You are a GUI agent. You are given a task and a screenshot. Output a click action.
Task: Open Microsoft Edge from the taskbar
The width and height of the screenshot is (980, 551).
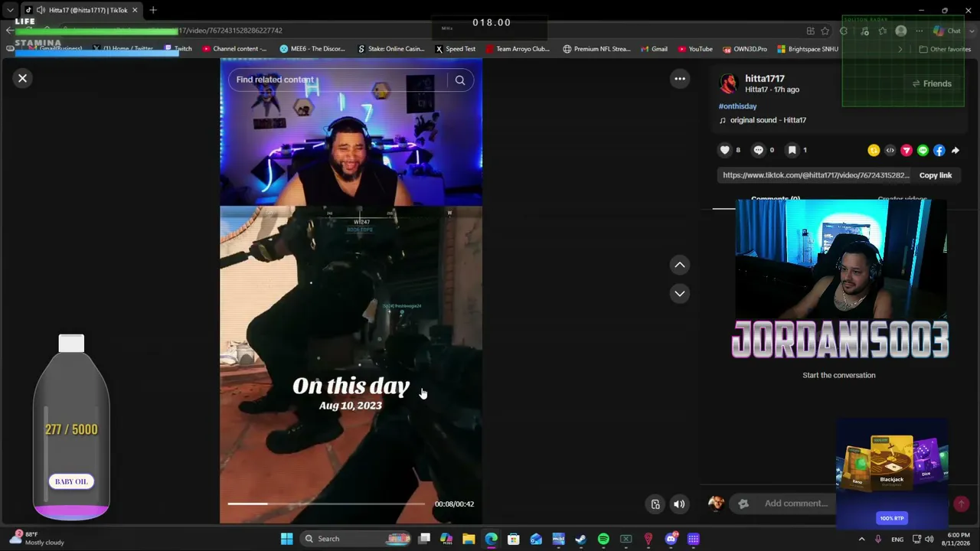[491, 539]
